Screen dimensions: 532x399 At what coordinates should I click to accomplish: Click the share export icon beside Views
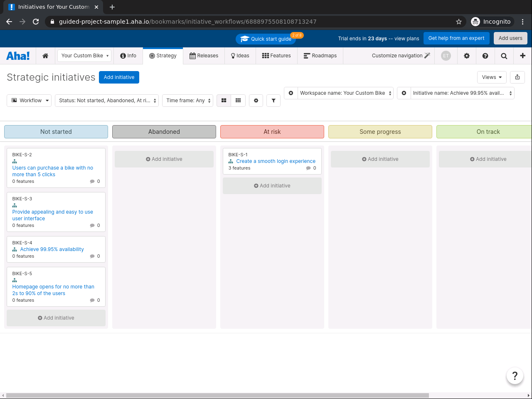pos(517,77)
